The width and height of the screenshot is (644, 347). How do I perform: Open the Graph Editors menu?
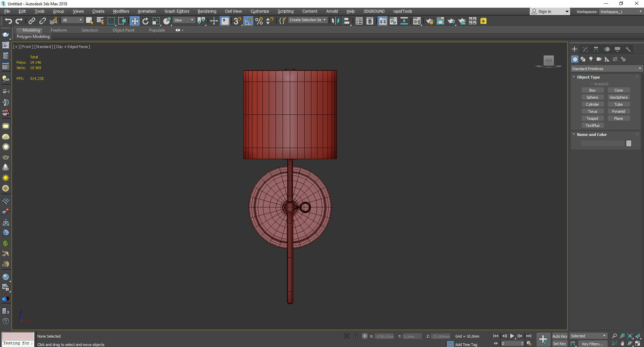click(177, 11)
